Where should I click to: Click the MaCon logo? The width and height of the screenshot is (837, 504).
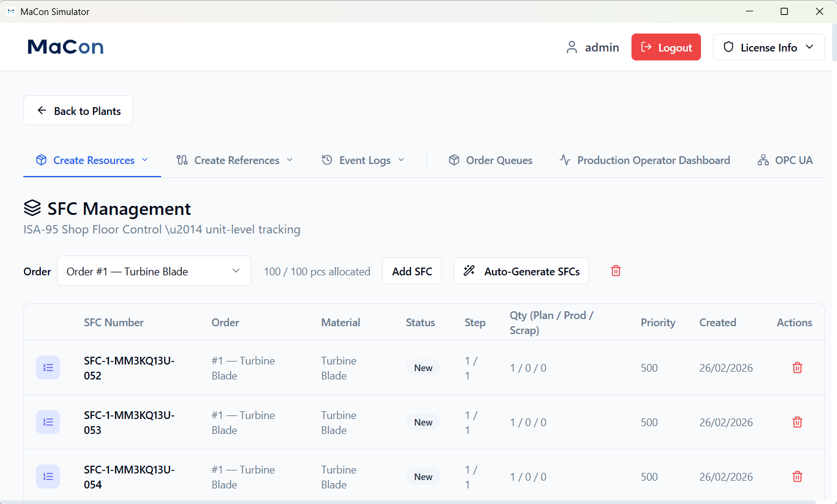click(65, 47)
